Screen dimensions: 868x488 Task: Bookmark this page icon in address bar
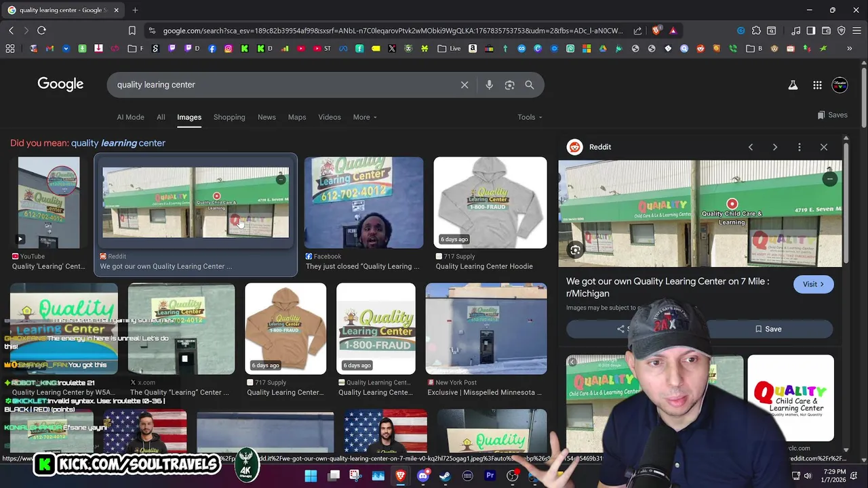click(x=132, y=30)
